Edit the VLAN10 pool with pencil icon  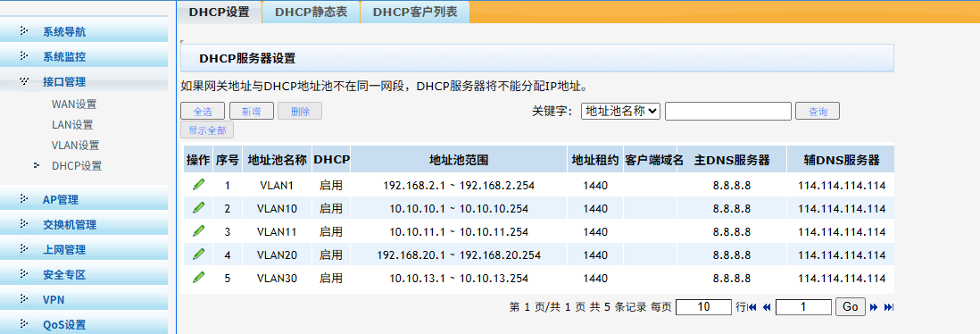pos(199,207)
